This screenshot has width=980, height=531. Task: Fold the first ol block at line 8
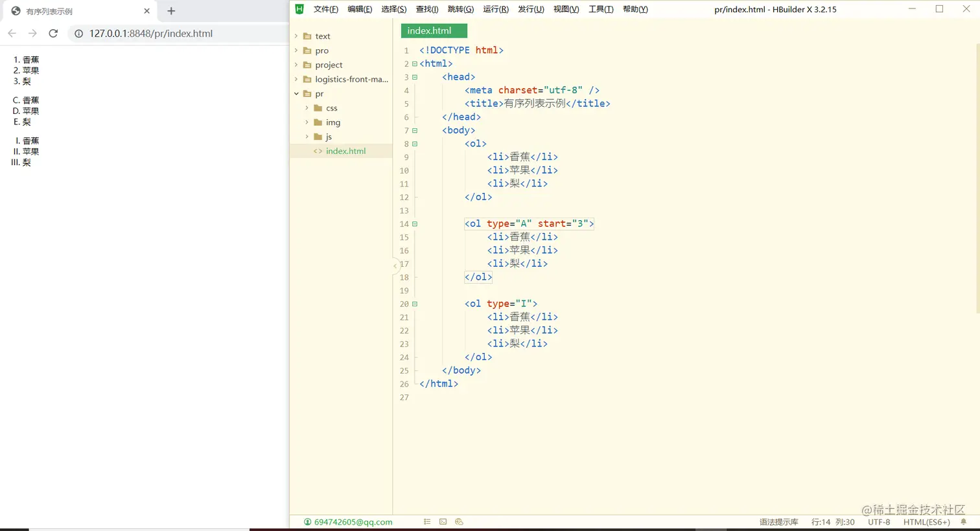[415, 144]
